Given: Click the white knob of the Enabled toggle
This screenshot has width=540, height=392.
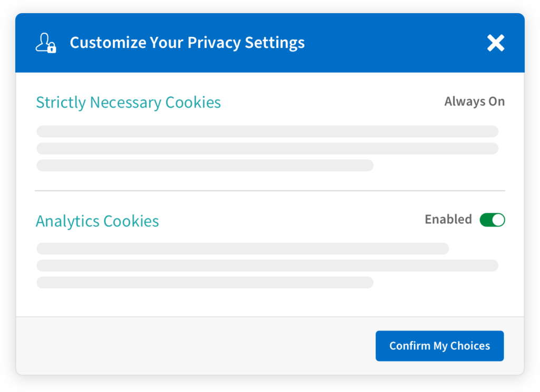Looking at the screenshot, I should (498, 220).
